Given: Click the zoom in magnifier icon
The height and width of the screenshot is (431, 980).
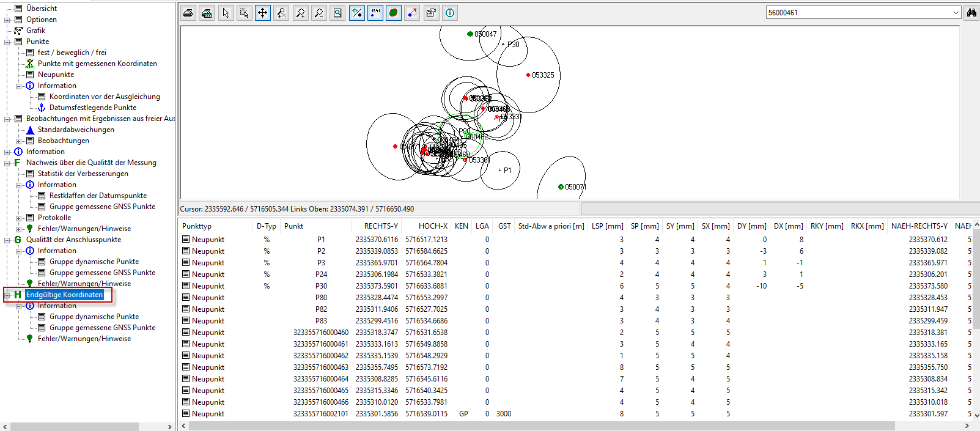Looking at the screenshot, I should (300, 13).
